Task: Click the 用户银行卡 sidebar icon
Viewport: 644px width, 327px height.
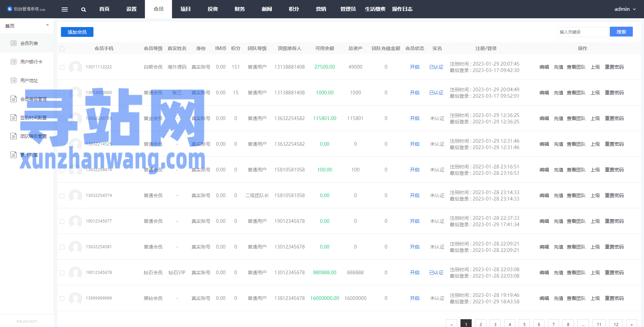Action: point(14,62)
